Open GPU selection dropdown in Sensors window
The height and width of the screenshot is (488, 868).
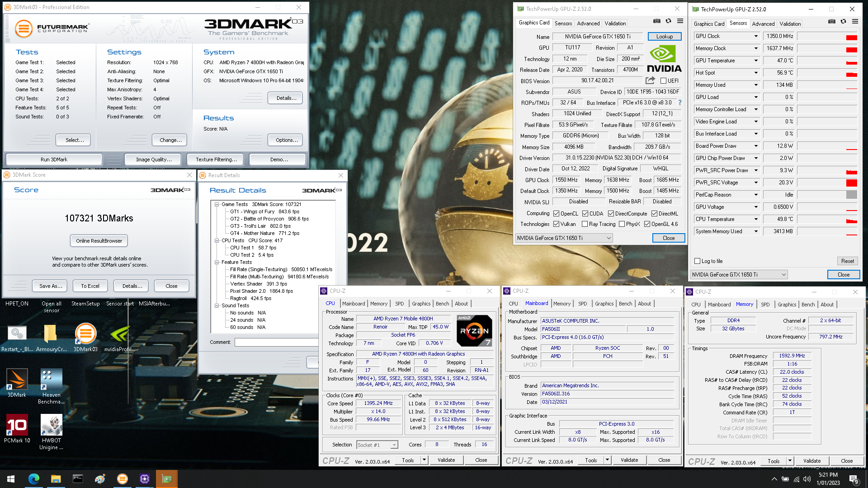tap(739, 275)
